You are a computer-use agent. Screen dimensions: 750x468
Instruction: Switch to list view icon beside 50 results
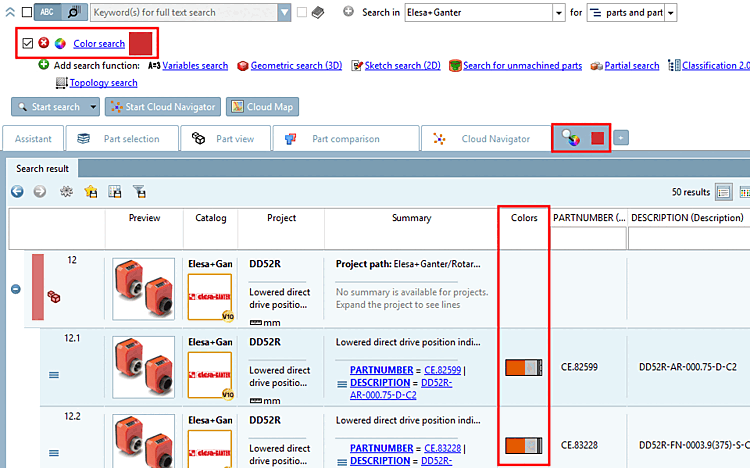(x=723, y=192)
